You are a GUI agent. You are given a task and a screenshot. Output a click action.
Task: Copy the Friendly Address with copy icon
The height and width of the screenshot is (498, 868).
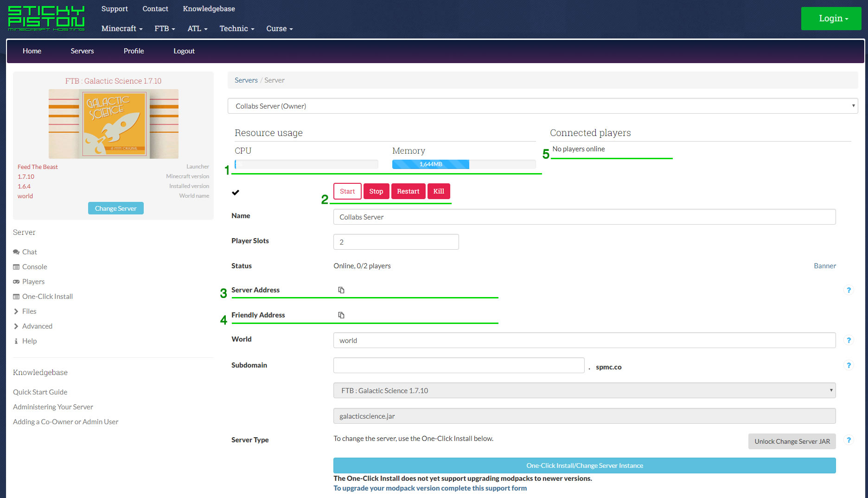click(x=341, y=315)
